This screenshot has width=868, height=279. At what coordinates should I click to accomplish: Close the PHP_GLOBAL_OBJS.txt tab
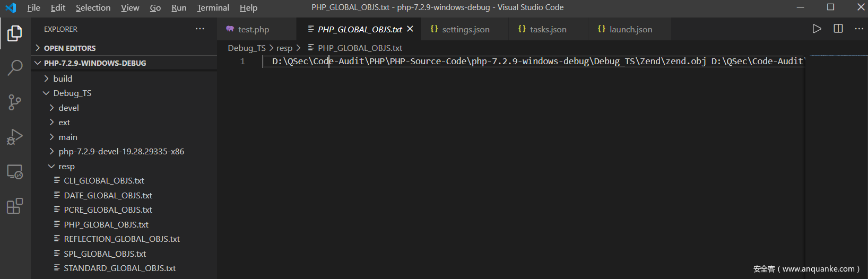410,29
